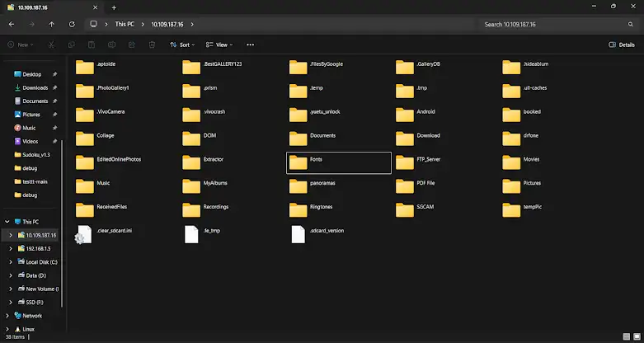Open Downloads in quick access
644x343 pixels.
coord(35,87)
